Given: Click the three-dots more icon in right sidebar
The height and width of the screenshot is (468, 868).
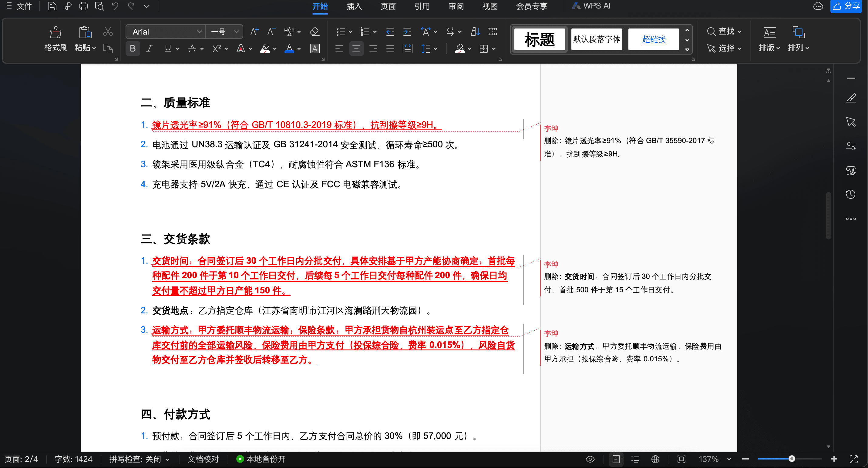Looking at the screenshot, I should coord(851,219).
